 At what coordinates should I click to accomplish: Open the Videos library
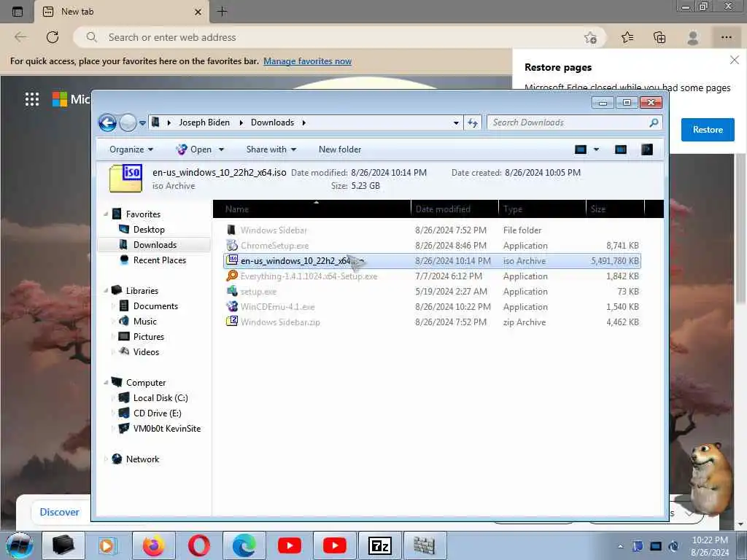pos(146,352)
